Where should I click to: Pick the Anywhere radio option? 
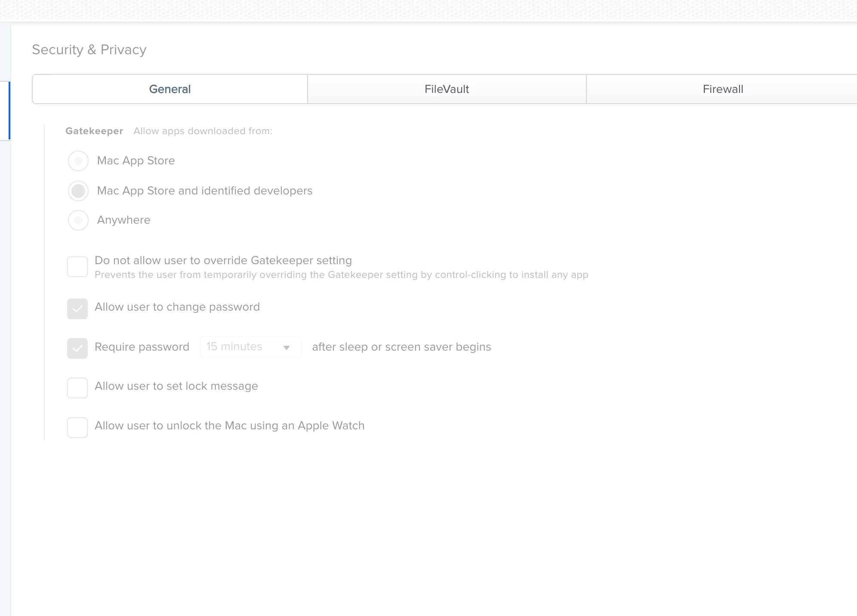tap(78, 220)
